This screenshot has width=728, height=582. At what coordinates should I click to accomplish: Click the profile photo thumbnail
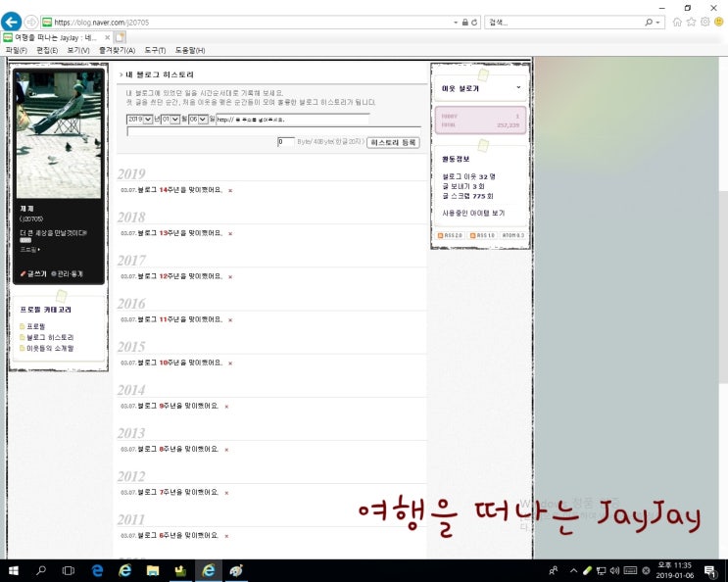coord(59,135)
